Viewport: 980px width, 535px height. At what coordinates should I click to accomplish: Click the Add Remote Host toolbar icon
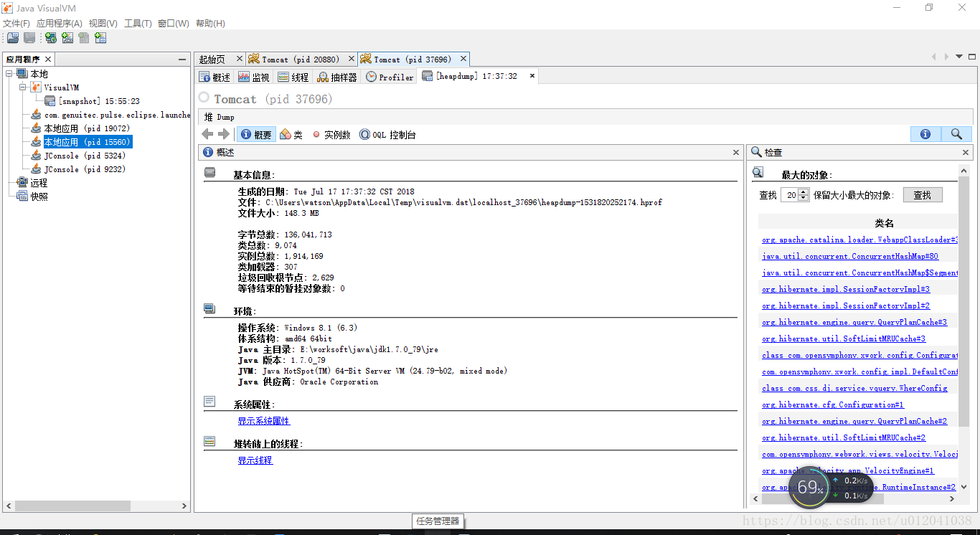point(51,38)
